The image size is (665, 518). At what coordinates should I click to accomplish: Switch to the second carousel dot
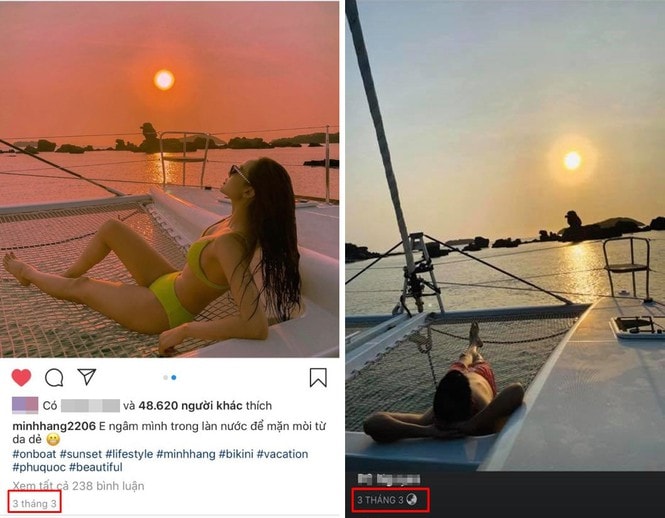174,377
